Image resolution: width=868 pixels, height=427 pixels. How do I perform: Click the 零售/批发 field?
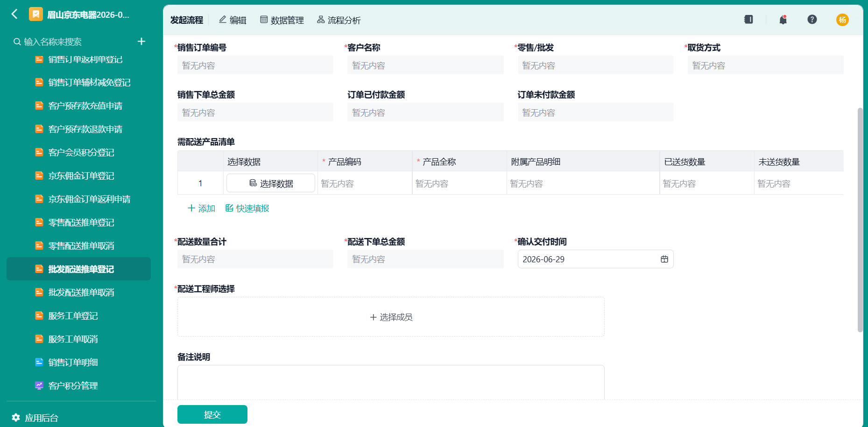[596, 65]
